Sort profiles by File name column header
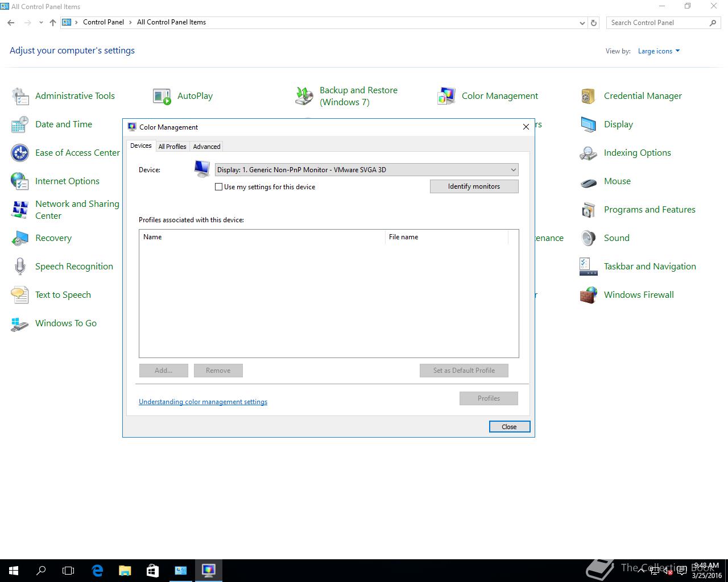Viewport: 728px width, 582px height. [x=446, y=237]
